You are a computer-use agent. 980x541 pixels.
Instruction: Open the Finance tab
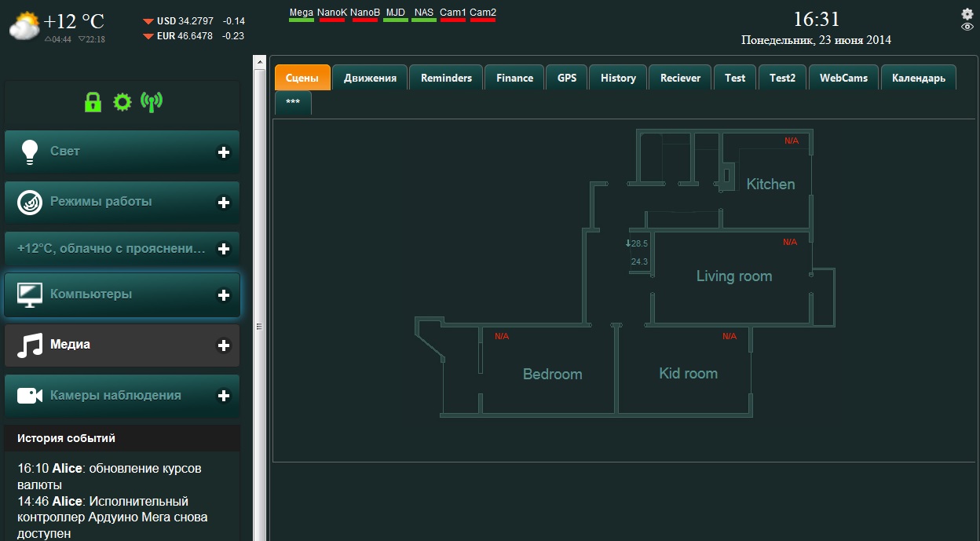pos(514,78)
